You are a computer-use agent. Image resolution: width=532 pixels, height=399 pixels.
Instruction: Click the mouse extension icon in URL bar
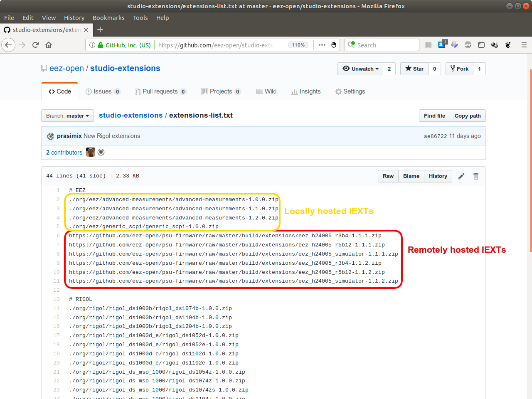pos(334,45)
